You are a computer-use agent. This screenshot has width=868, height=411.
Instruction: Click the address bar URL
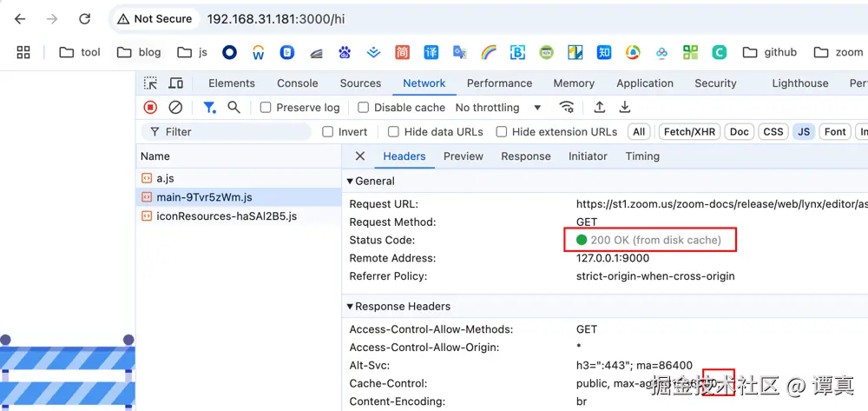click(x=276, y=19)
